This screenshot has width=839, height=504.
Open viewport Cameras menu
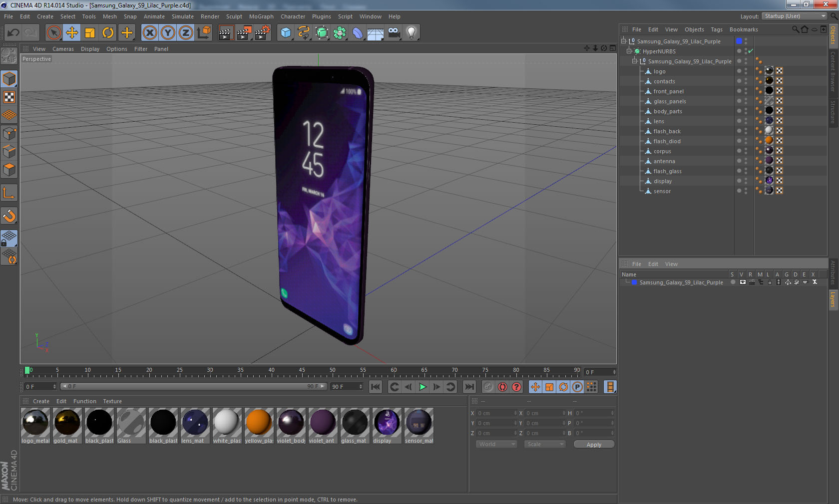(x=63, y=49)
